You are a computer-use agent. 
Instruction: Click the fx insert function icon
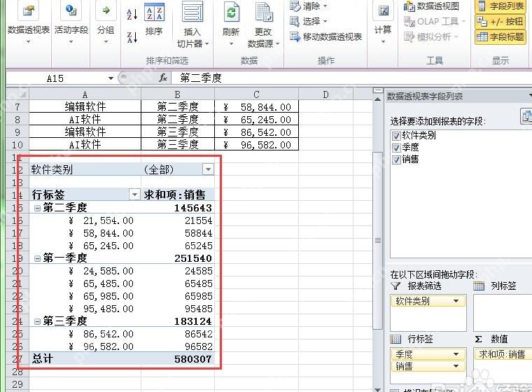pos(163,78)
